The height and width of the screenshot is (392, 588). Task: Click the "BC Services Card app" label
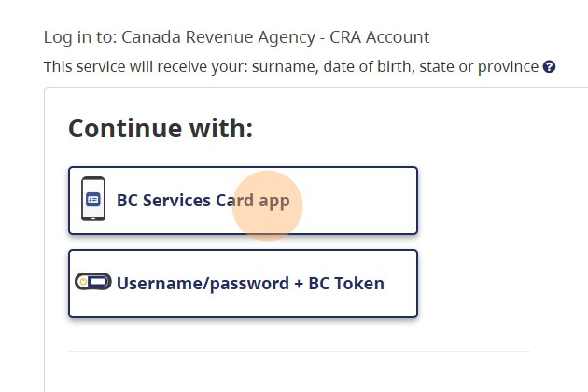click(x=203, y=201)
